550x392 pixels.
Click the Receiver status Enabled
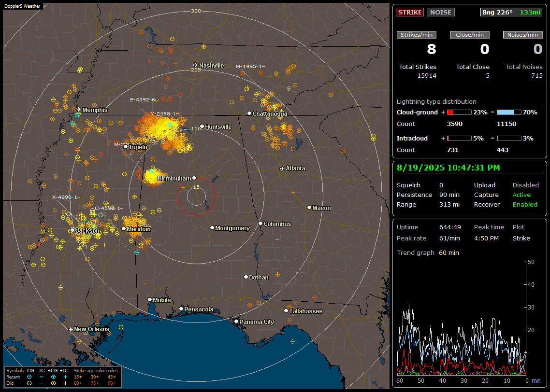pyautogui.click(x=525, y=205)
